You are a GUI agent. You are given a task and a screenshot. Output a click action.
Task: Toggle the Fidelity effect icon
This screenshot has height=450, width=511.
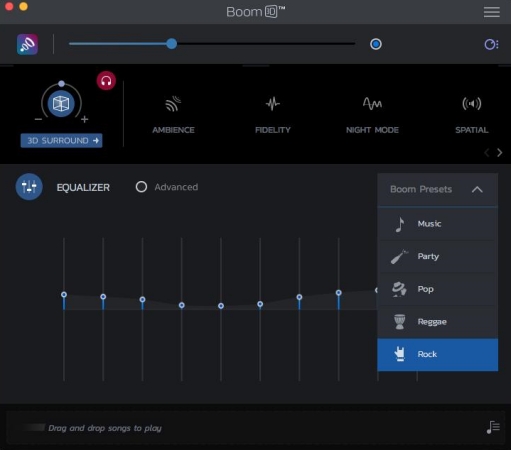(x=273, y=104)
